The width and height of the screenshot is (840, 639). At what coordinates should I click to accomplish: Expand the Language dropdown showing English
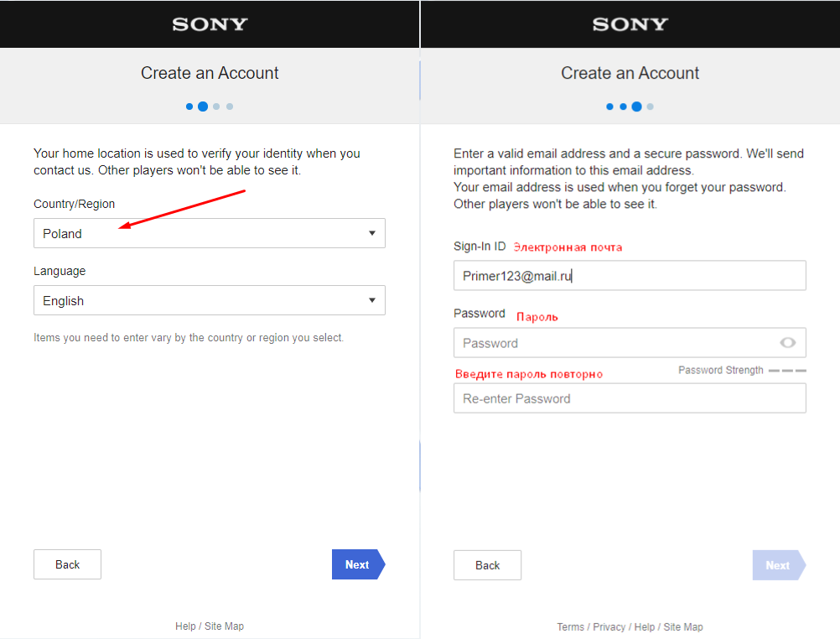click(x=201, y=300)
